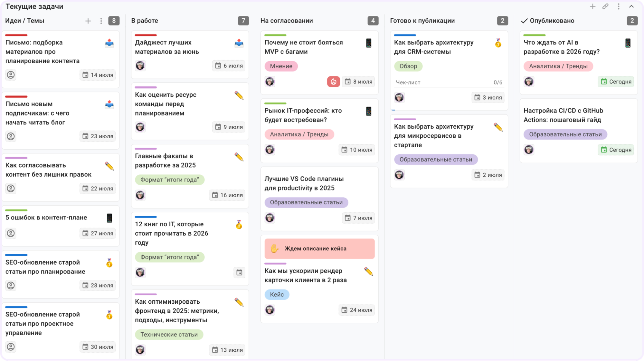Click inbox icon on Письмо новым подписчикам card

click(x=109, y=104)
